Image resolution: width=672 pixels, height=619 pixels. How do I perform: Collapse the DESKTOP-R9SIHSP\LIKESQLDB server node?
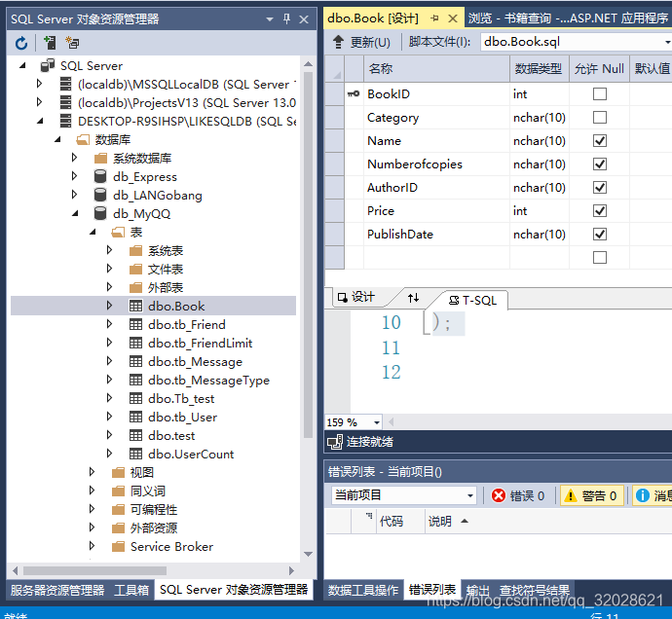40,122
